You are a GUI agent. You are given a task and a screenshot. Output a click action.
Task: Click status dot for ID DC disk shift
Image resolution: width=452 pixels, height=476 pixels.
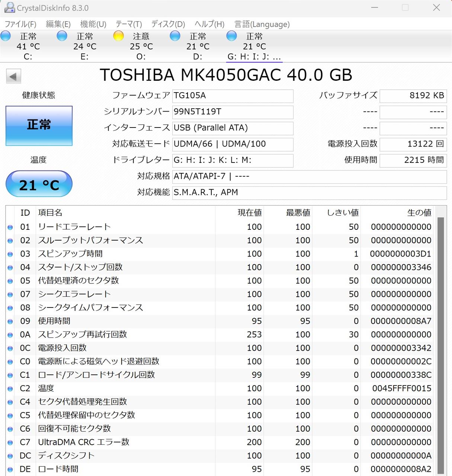point(10,456)
